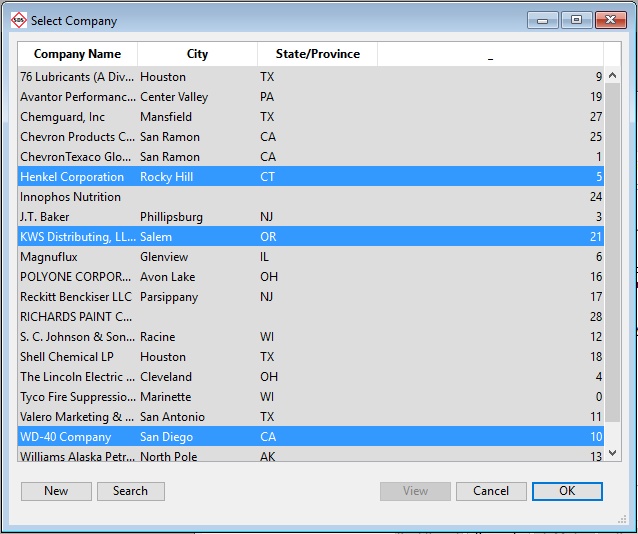638x534 pixels.
Task: Click the SDS application icon in title bar
Action: (x=18, y=20)
